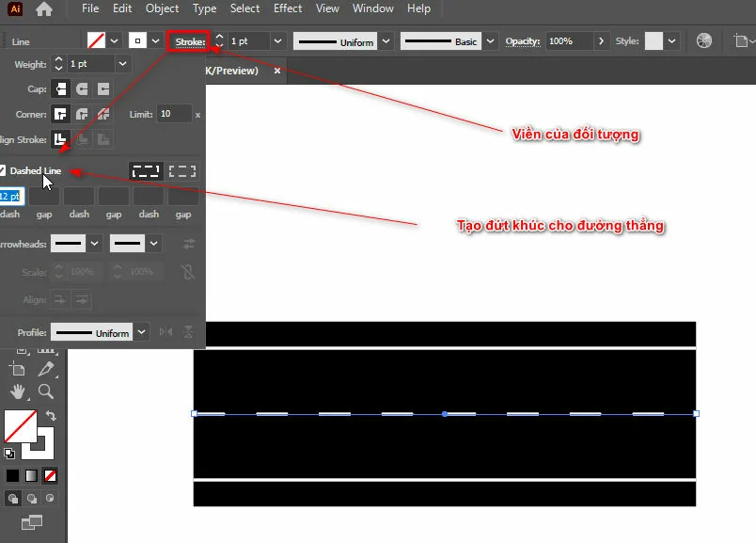Select preserve exact dash and gap lengths
This screenshot has width=756, height=543.
coord(146,171)
